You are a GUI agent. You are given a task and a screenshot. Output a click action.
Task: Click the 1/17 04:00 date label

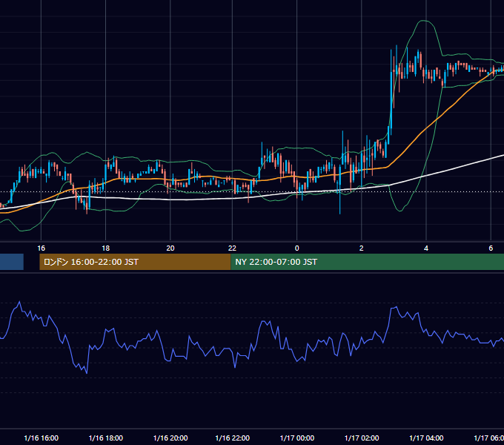(426, 438)
